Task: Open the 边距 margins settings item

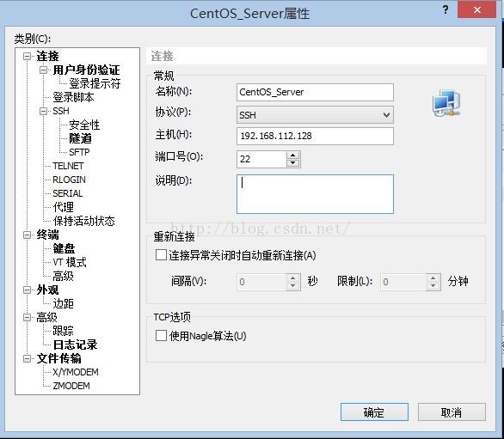Action: coord(63,303)
